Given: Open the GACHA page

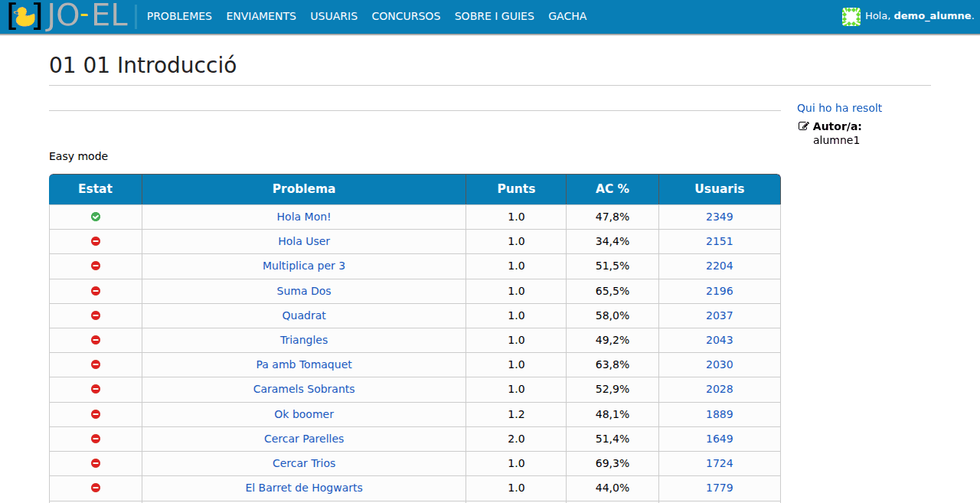Looking at the screenshot, I should pyautogui.click(x=567, y=16).
